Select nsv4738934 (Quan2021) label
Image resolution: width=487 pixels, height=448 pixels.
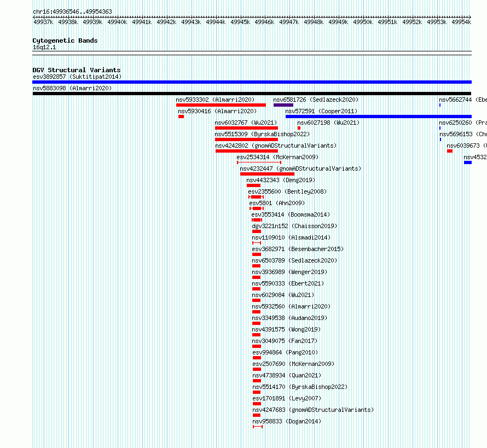[287, 375]
